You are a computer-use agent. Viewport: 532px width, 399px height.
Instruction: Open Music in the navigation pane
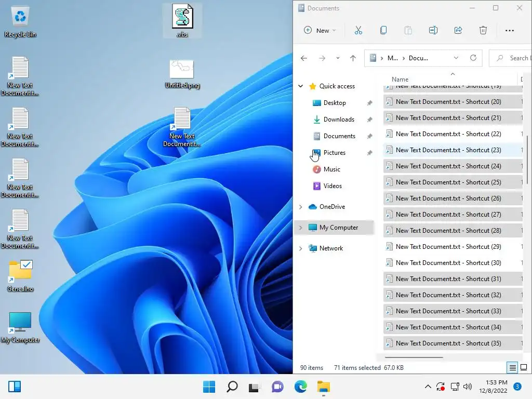[331, 169]
